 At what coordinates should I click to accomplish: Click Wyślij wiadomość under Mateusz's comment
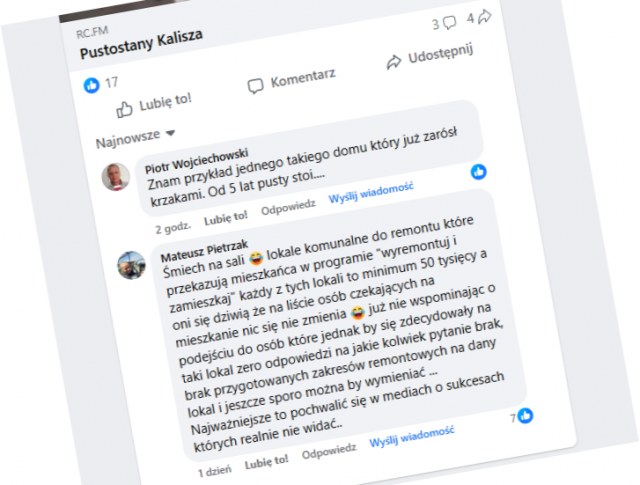pos(412,436)
